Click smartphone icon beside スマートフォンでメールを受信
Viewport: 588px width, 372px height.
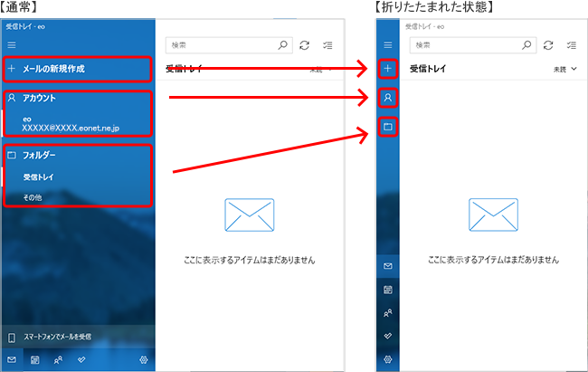(12, 338)
